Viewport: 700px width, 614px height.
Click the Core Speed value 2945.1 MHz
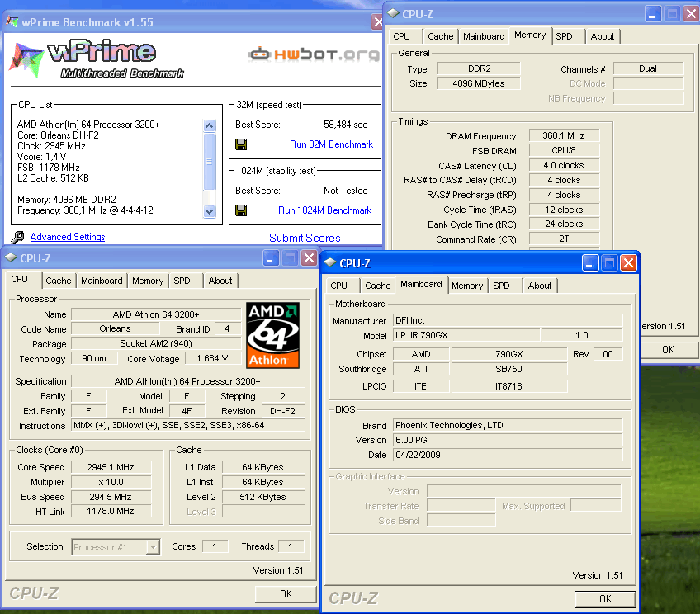point(111,467)
